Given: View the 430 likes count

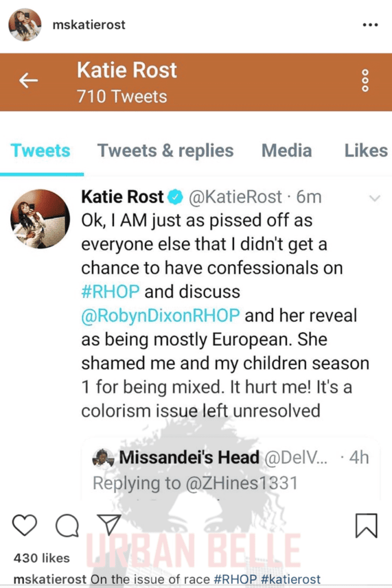Looking at the screenshot, I should click(40, 557).
